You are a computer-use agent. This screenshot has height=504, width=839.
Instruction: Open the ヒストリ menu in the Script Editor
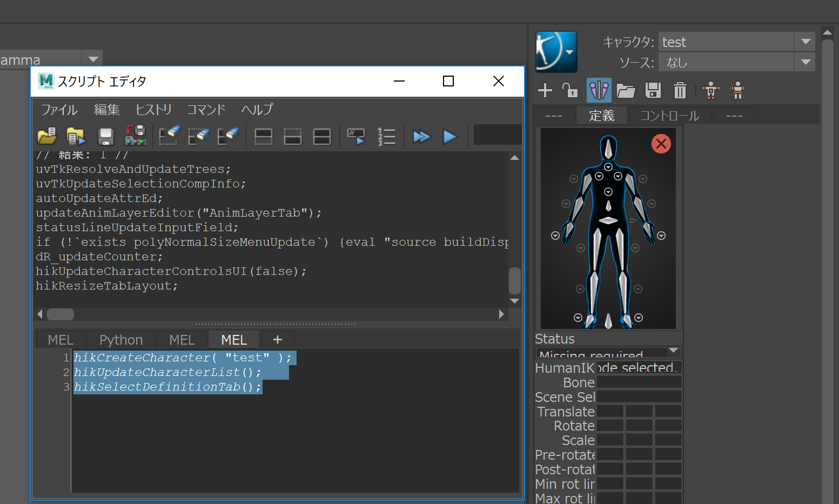tap(153, 110)
